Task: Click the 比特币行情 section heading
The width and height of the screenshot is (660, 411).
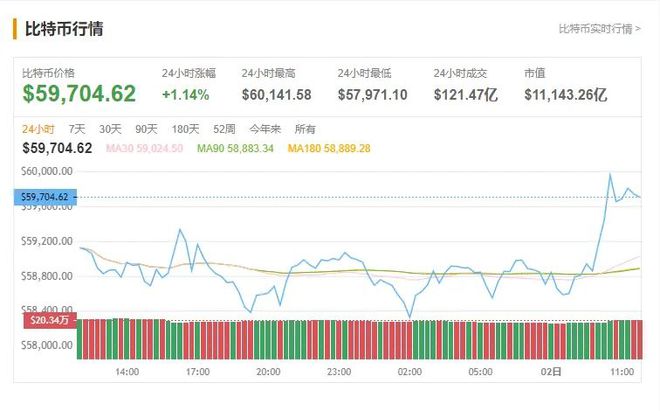Action: coord(64,29)
